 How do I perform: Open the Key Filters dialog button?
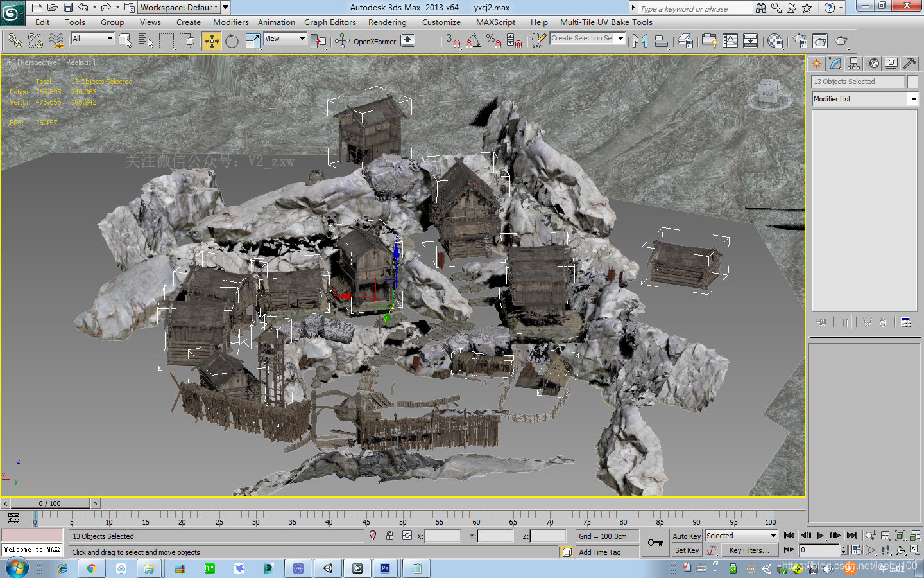pyautogui.click(x=749, y=550)
